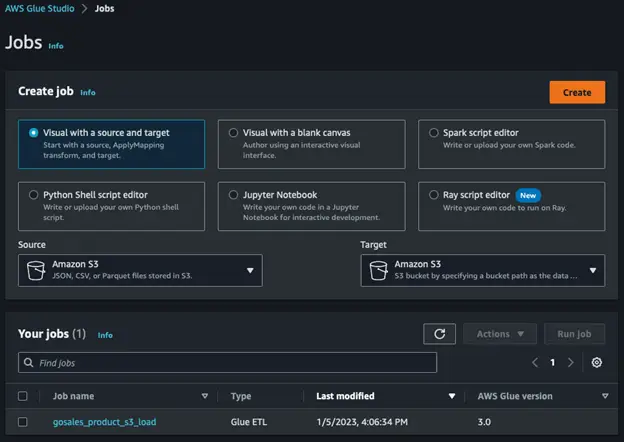Choose the Spark script editor option
624x442 pixels.
coord(511,144)
